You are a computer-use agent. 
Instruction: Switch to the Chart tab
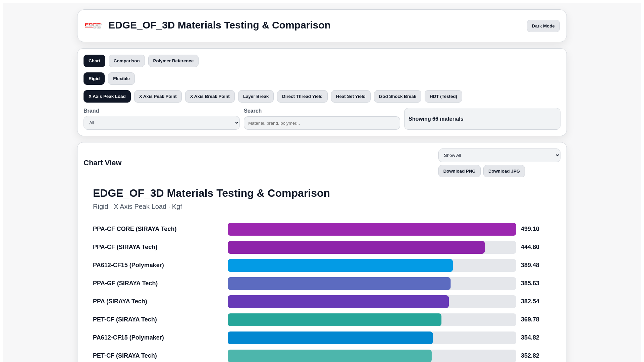pos(94,61)
